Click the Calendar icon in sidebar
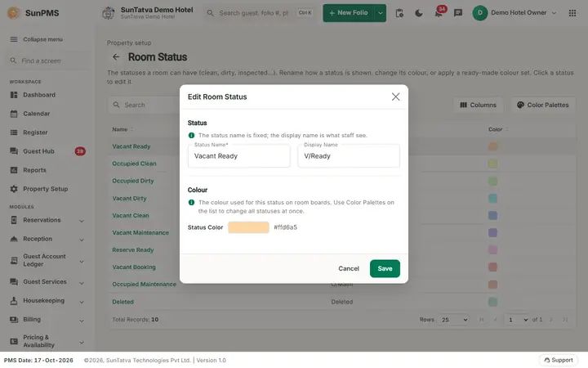588x368 pixels. tap(14, 114)
